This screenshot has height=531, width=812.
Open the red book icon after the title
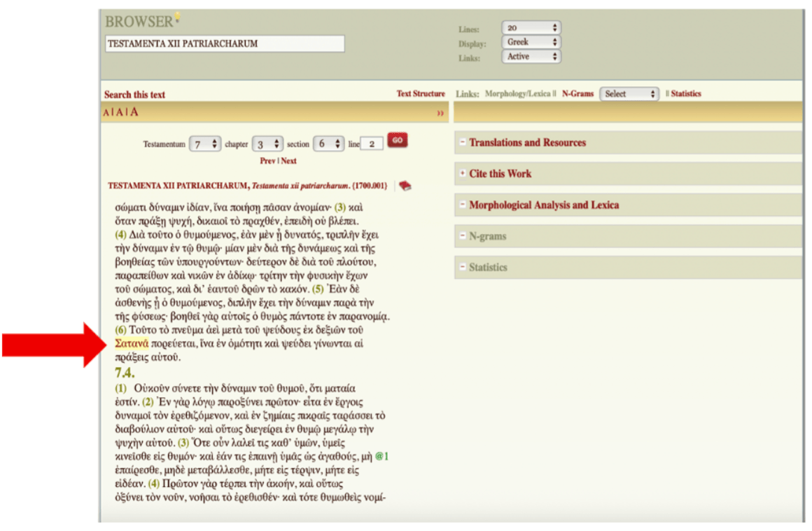pos(405,186)
